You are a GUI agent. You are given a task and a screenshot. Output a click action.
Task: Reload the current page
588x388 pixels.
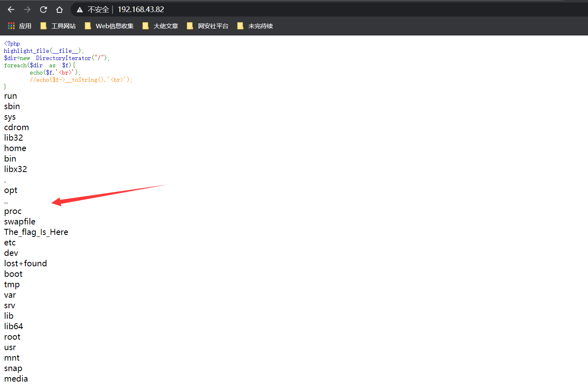(44, 10)
